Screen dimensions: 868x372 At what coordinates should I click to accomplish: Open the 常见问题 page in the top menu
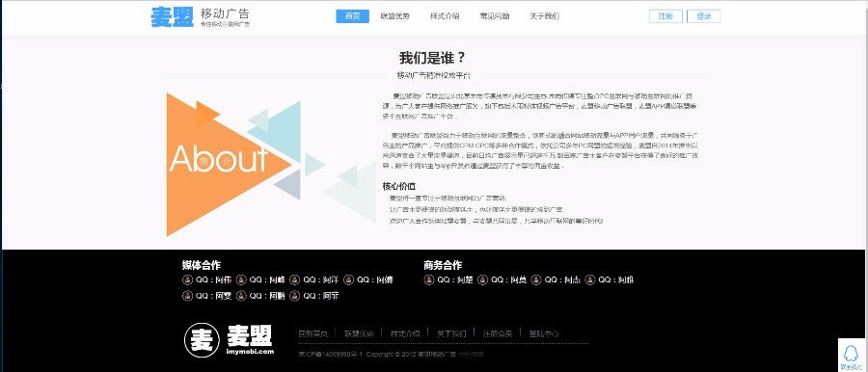point(495,16)
